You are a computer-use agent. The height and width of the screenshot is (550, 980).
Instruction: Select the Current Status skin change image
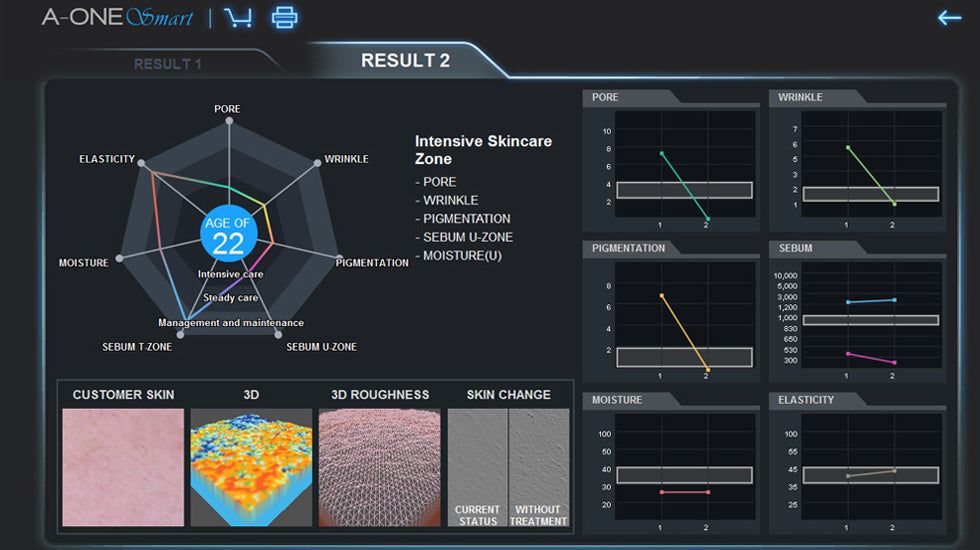coord(477,467)
